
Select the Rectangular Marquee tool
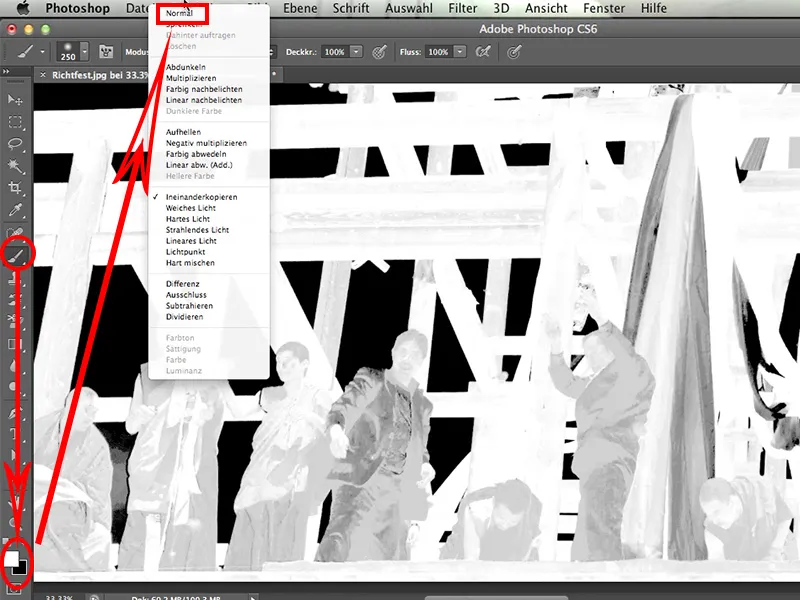15,122
